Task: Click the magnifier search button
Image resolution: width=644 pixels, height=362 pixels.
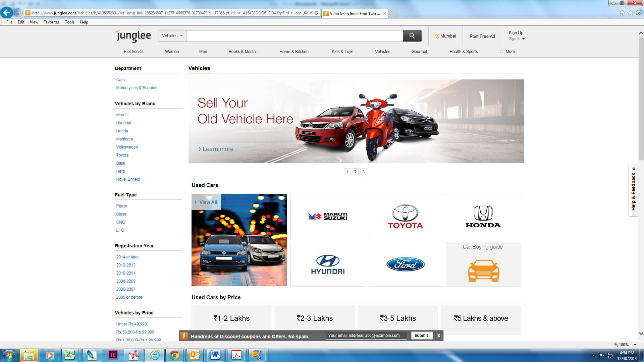Action: click(x=412, y=36)
